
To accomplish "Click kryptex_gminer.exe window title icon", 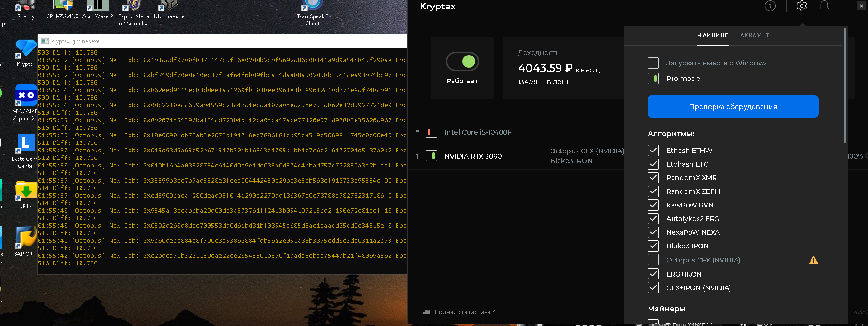I will pyautogui.click(x=45, y=41).
